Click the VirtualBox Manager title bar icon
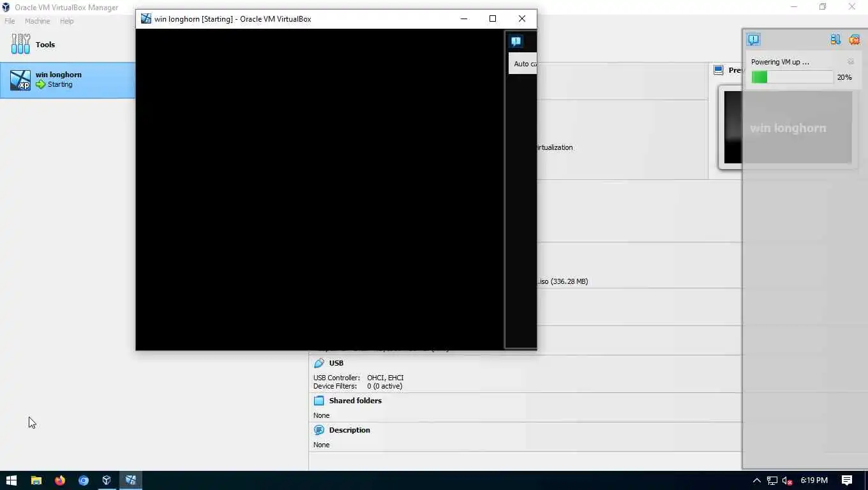The image size is (868, 490). click(6, 7)
